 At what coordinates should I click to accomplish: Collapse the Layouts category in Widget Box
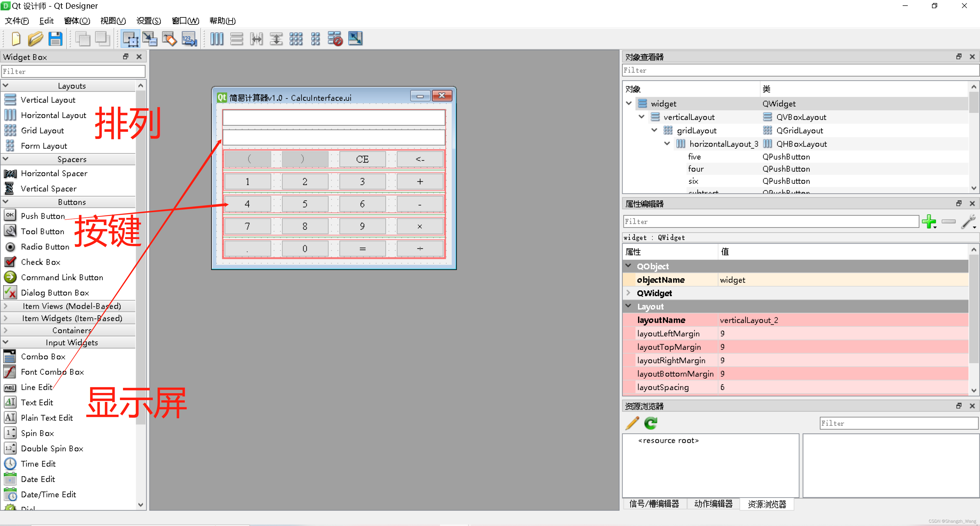(6, 86)
